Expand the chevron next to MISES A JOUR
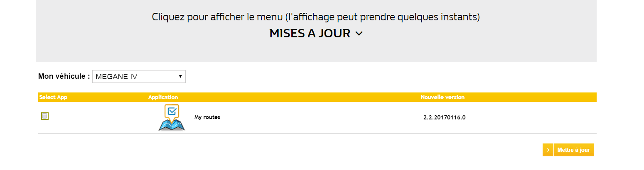 tap(359, 34)
